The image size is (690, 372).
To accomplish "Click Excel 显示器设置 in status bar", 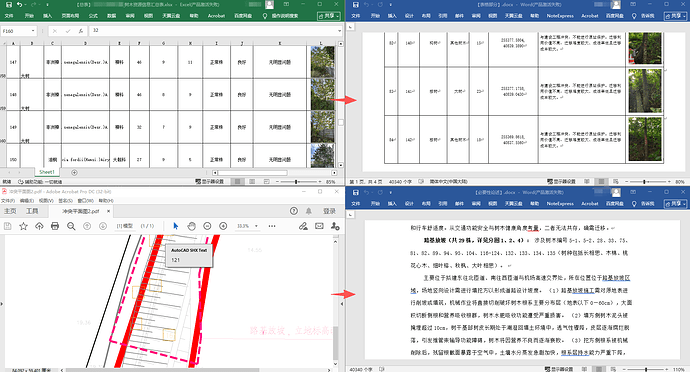I will pos(209,181).
